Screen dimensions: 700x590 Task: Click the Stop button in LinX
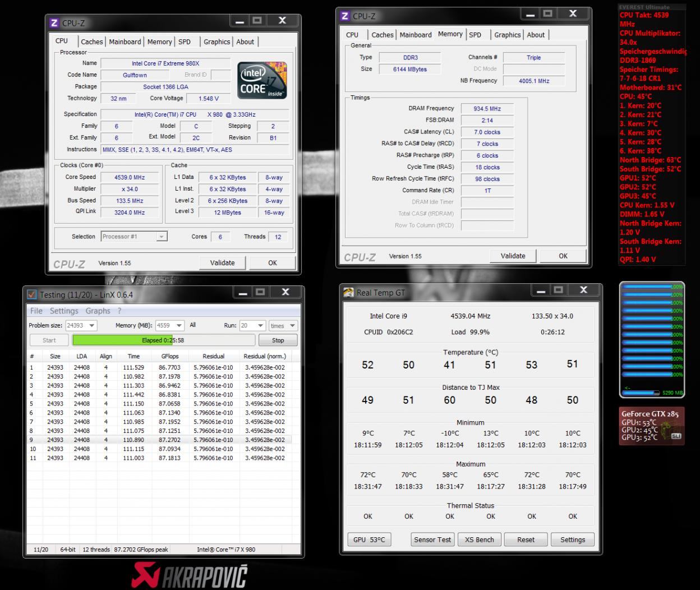[278, 340]
